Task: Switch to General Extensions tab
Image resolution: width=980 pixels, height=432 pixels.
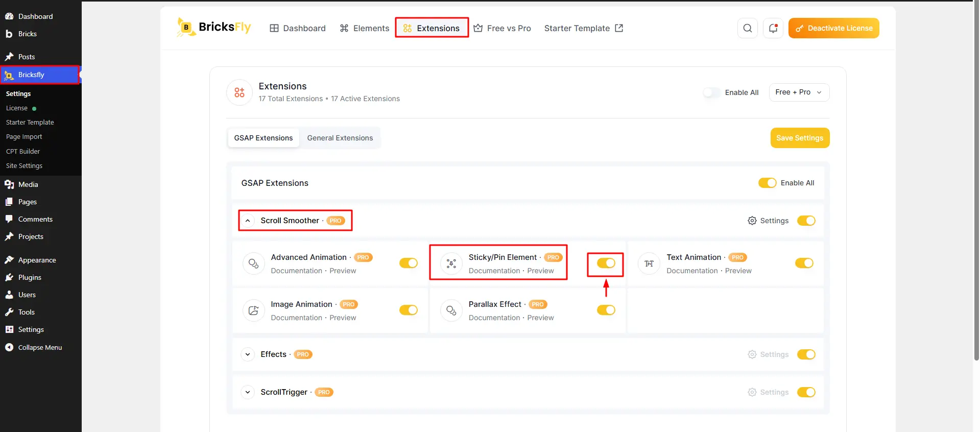Action: pyautogui.click(x=340, y=138)
